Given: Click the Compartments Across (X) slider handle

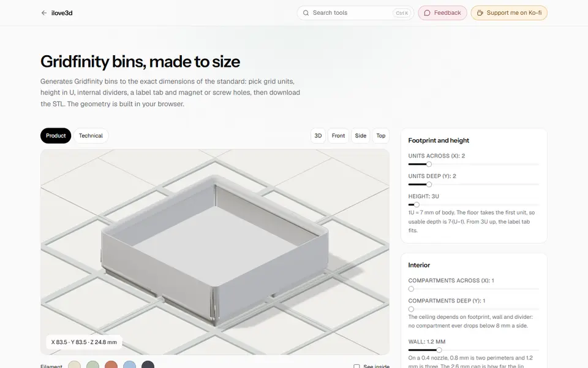Looking at the screenshot, I should point(411,289).
